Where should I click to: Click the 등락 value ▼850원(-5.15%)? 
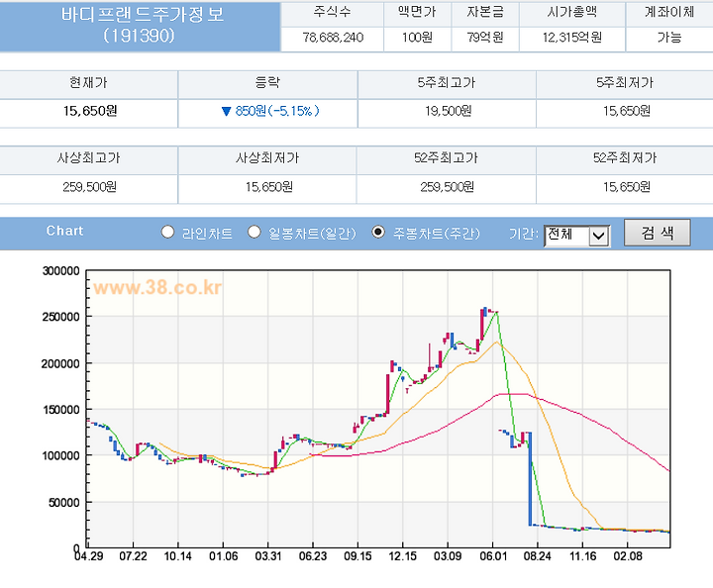(x=270, y=111)
